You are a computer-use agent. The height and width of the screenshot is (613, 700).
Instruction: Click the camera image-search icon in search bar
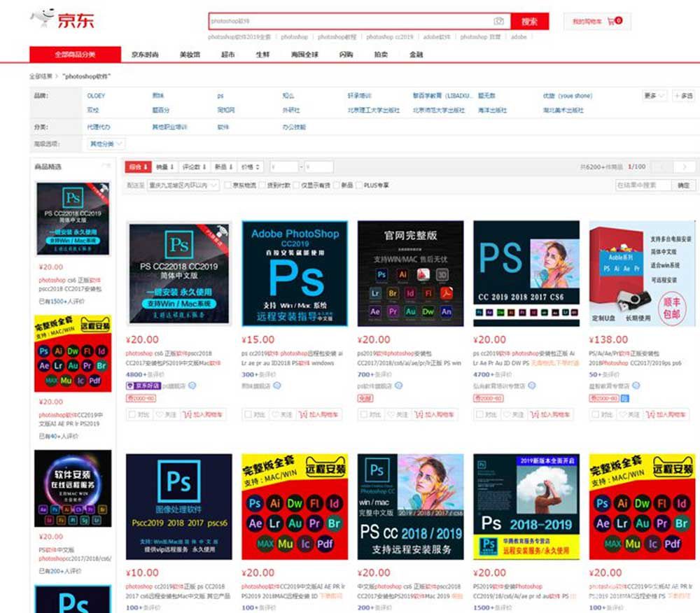pos(498,21)
